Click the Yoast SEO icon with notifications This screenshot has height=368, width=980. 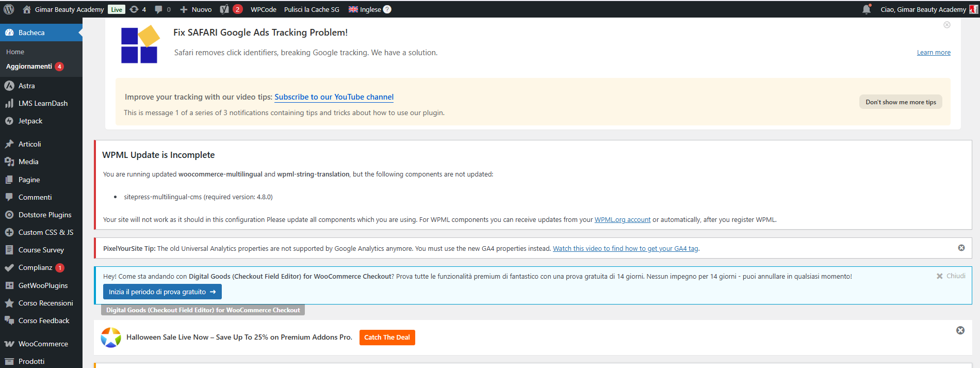pyautogui.click(x=231, y=9)
